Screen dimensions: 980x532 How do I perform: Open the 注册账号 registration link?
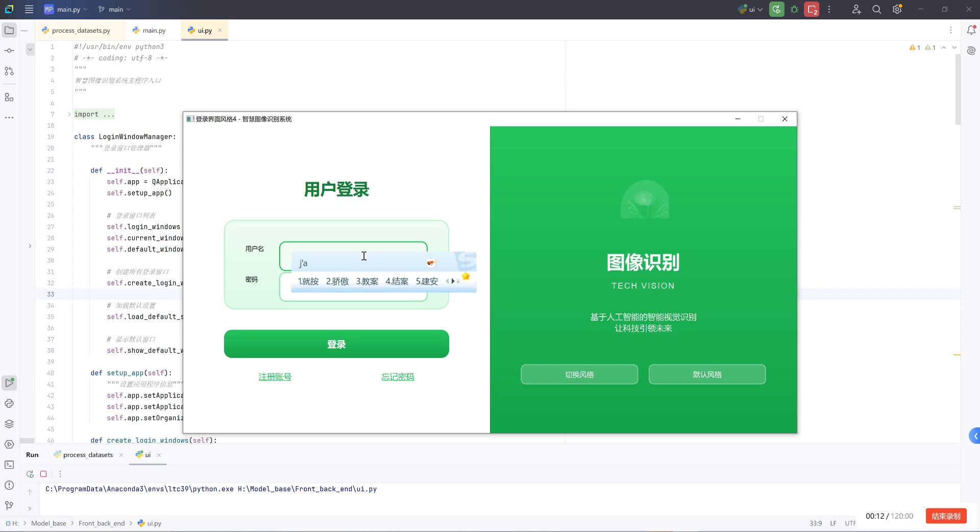274,376
